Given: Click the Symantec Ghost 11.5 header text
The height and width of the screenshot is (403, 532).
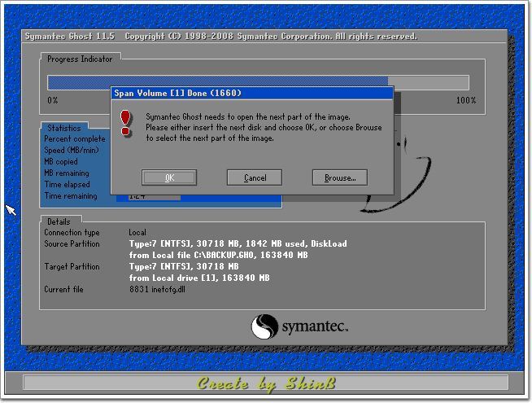Looking at the screenshot, I should (x=70, y=37).
